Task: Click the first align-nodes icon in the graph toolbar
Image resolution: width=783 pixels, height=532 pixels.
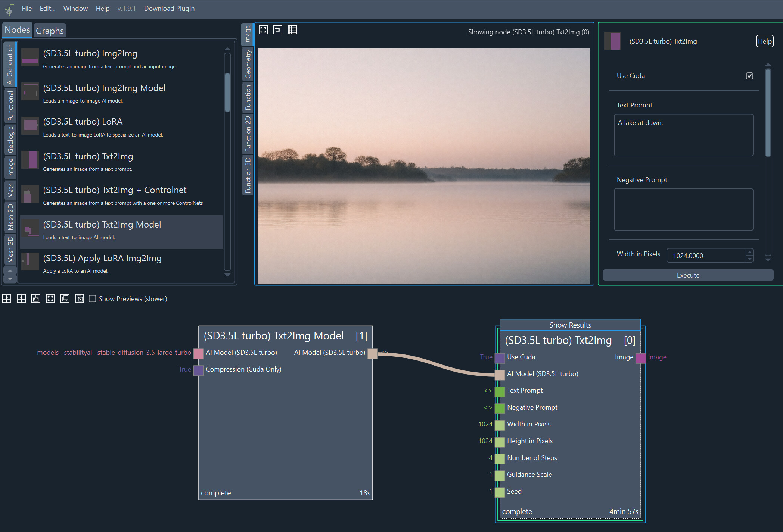Action: [x=6, y=298]
